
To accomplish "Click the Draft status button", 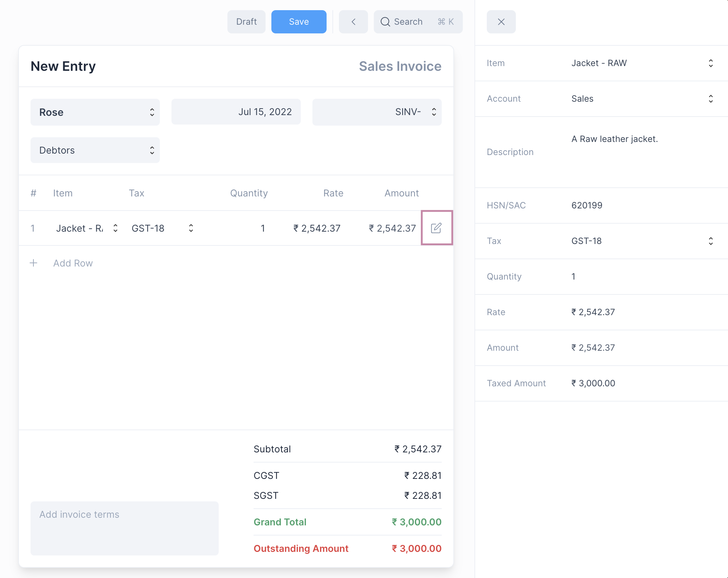I will tap(246, 22).
